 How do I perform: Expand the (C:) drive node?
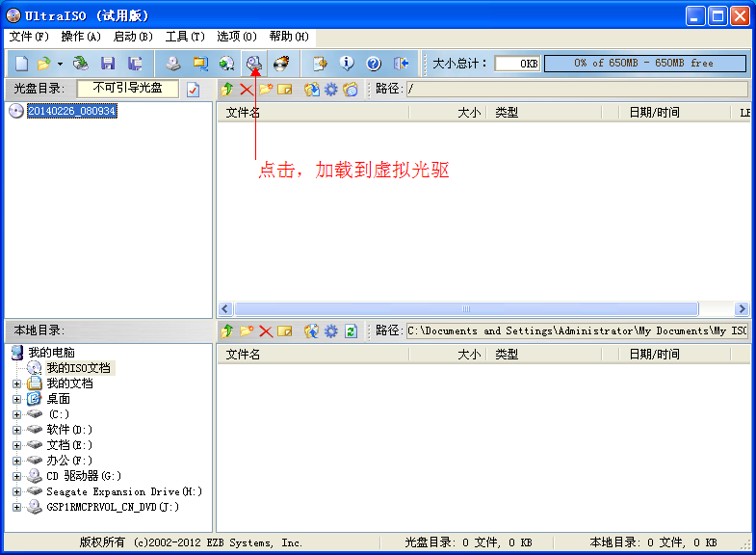(17, 414)
